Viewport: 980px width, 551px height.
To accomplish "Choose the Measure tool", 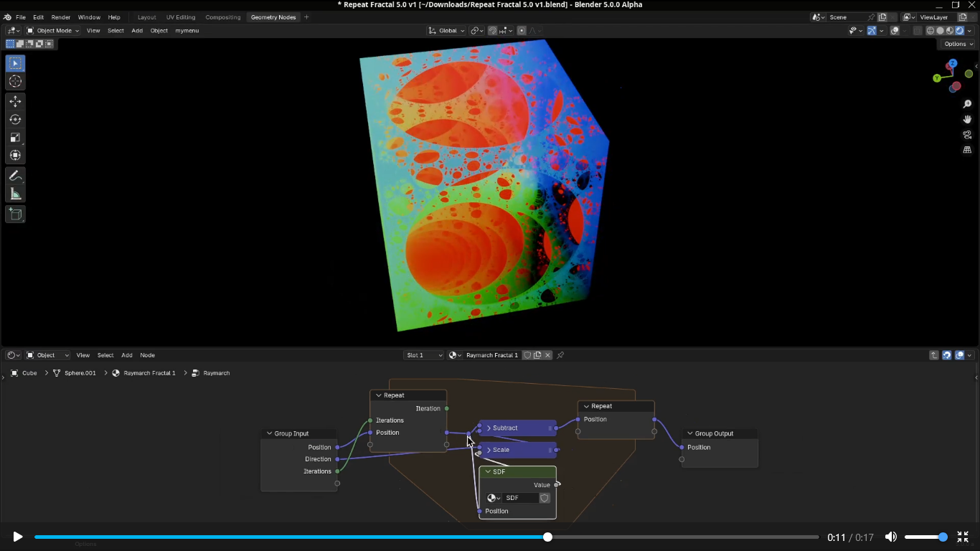I will [15, 194].
